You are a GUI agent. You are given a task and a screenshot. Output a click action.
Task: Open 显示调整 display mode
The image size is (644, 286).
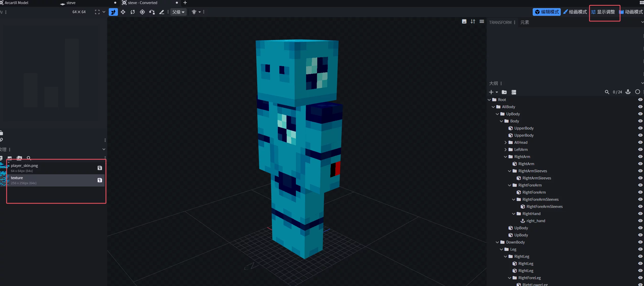[603, 12]
